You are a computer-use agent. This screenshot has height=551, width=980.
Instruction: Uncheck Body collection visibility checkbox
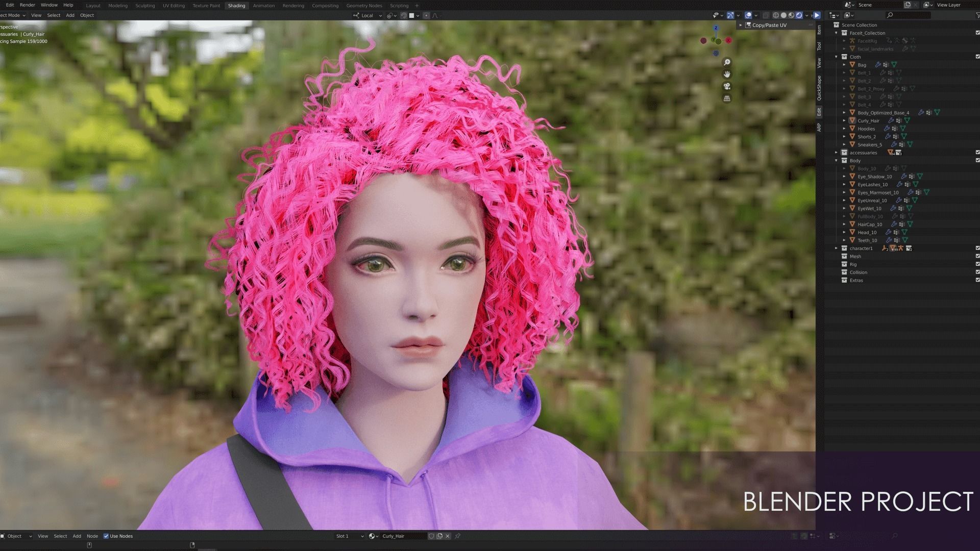tap(977, 160)
